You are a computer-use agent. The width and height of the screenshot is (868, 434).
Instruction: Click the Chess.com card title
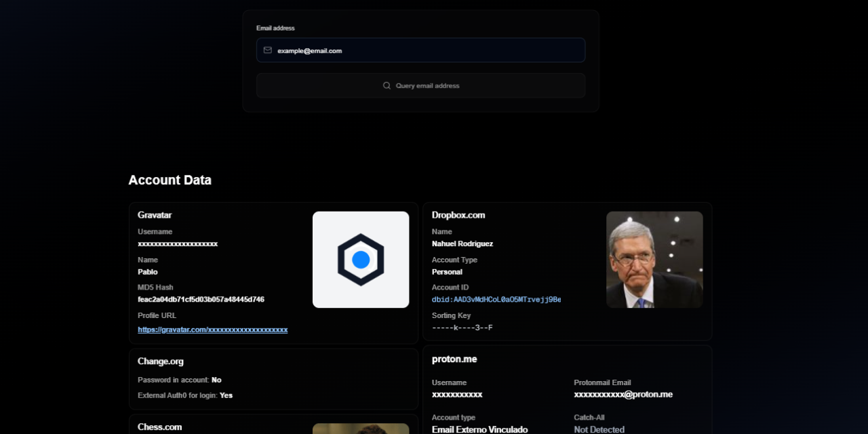click(x=160, y=427)
